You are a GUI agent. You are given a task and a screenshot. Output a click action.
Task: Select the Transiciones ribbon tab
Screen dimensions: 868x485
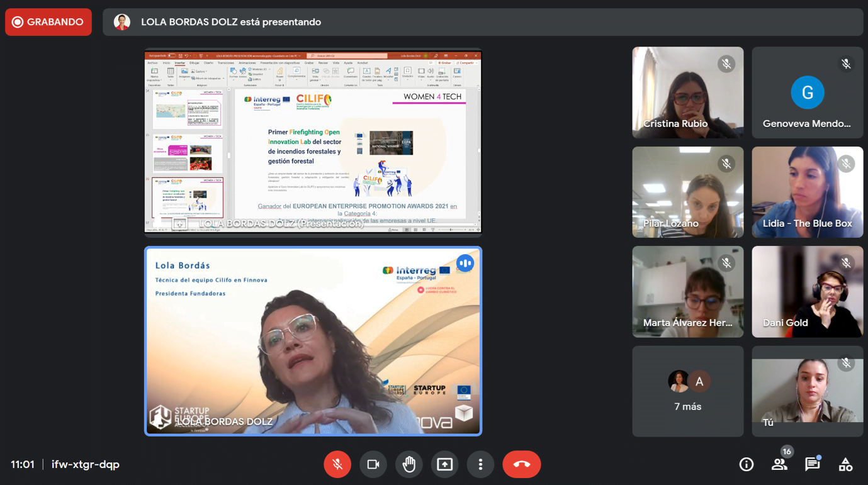pyautogui.click(x=225, y=63)
